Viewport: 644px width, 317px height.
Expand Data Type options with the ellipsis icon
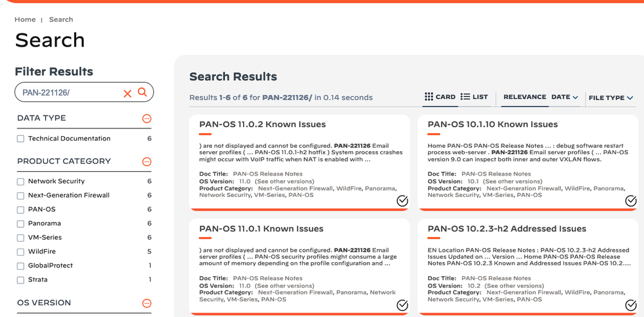tap(146, 119)
